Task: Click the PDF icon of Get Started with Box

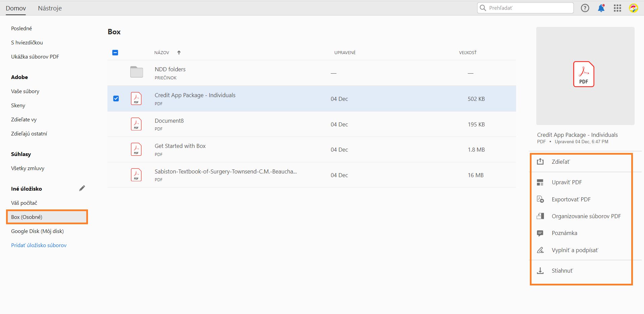Action: coord(136,149)
